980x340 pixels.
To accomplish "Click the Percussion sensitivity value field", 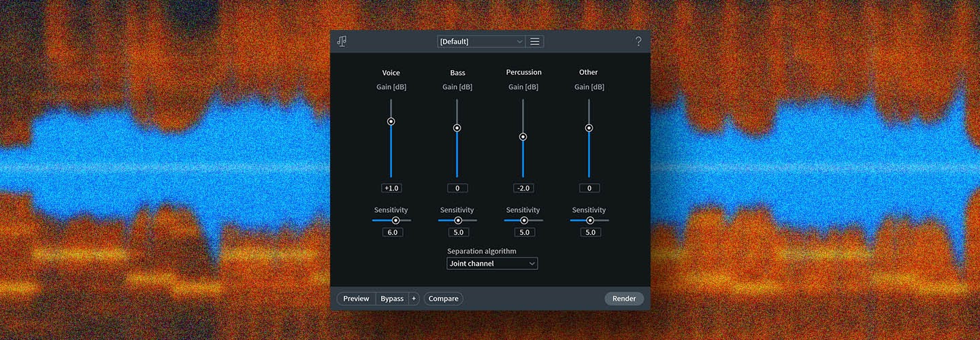I will [x=524, y=233].
